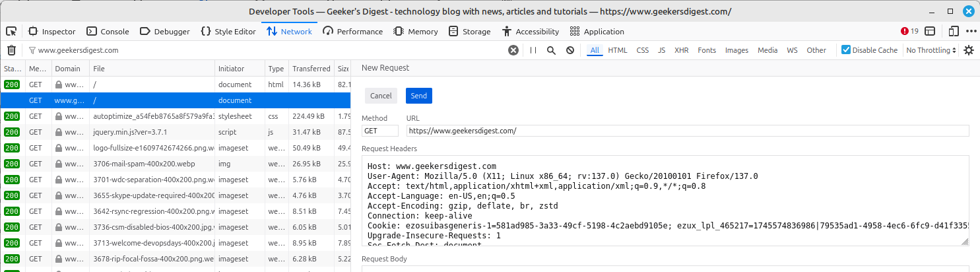Open Network settings gear icon

coord(969,50)
